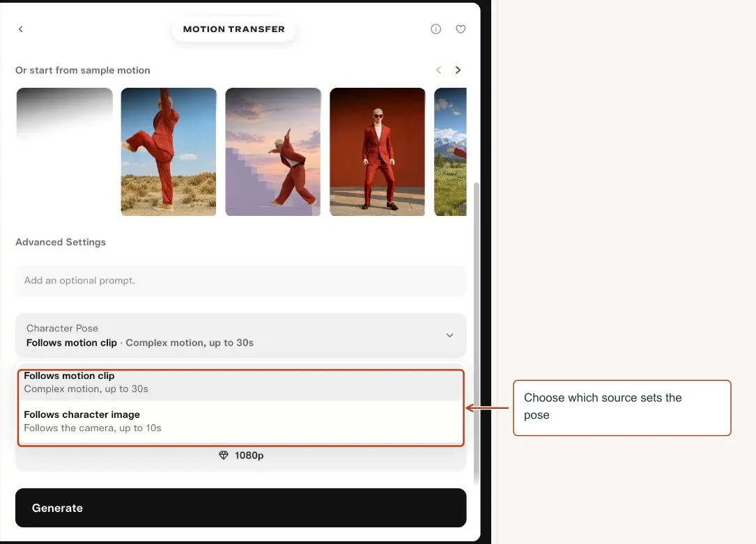Click the Generate button
The height and width of the screenshot is (544, 756).
tap(240, 508)
